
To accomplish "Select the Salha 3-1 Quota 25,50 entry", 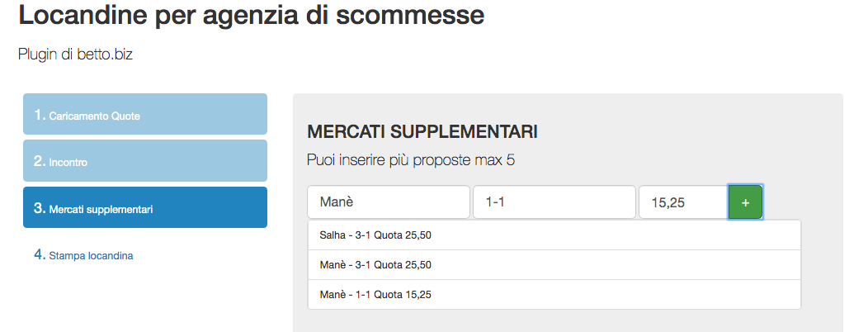I will click(x=554, y=235).
